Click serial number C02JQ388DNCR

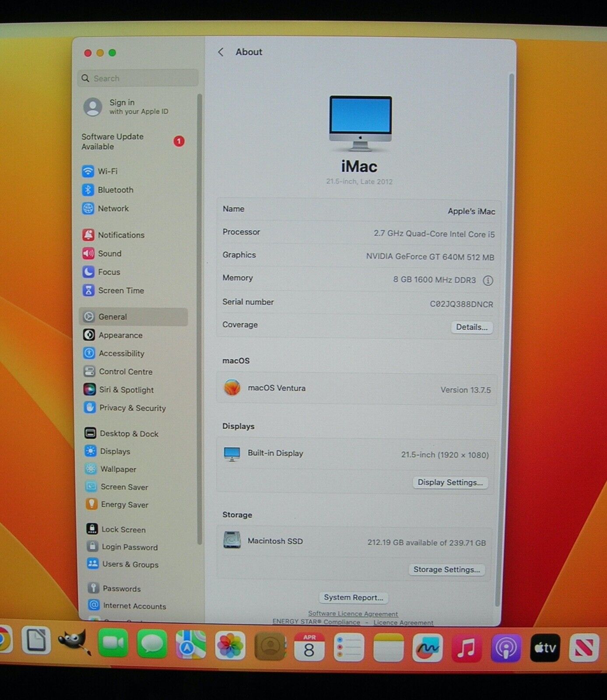pyautogui.click(x=461, y=304)
